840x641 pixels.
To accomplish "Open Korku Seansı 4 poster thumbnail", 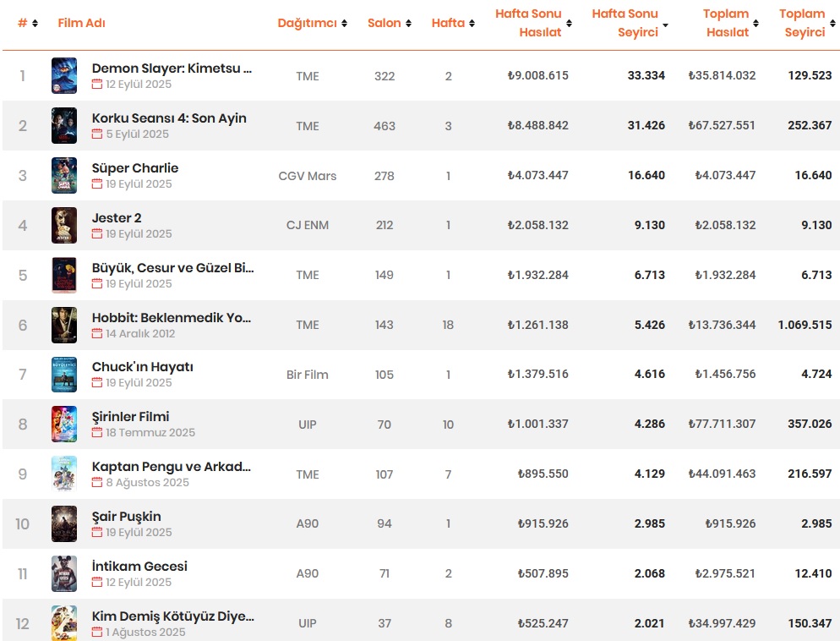I will [x=64, y=126].
